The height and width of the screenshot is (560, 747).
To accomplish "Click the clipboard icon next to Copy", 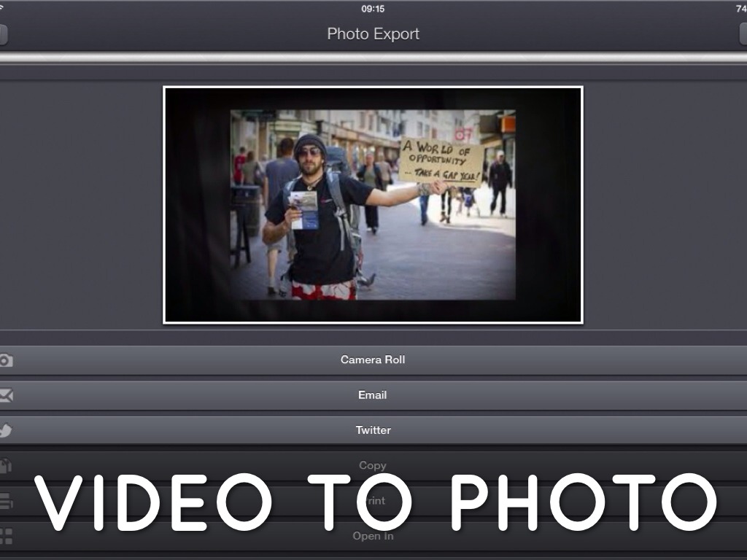I will pyautogui.click(x=6, y=465).
